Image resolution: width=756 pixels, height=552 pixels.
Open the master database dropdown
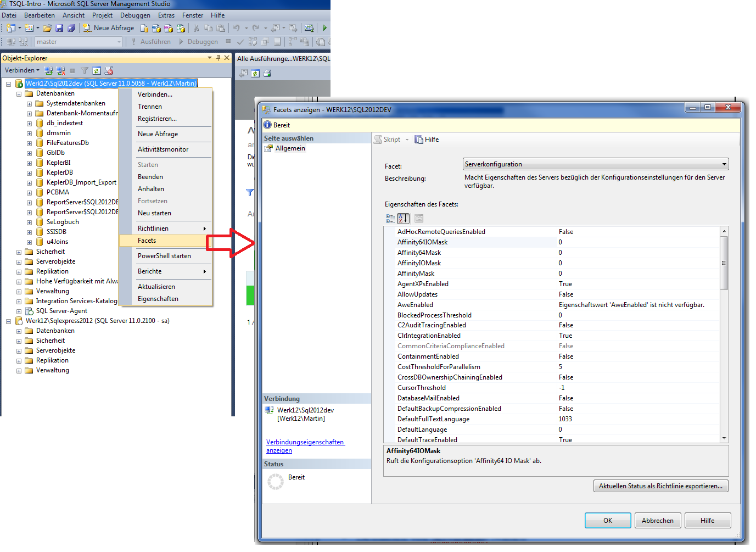[119, 42]
